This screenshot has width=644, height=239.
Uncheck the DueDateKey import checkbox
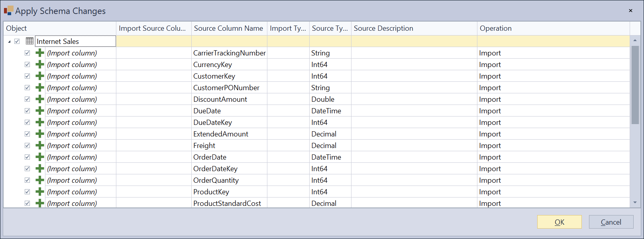[x=27, y=122]
